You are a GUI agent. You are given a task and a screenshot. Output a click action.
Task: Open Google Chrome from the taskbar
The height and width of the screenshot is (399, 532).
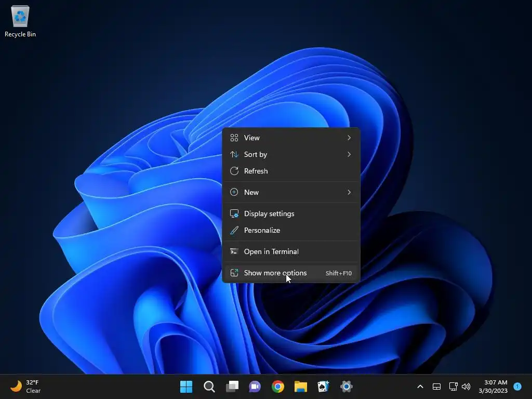[x=278, y=387]
